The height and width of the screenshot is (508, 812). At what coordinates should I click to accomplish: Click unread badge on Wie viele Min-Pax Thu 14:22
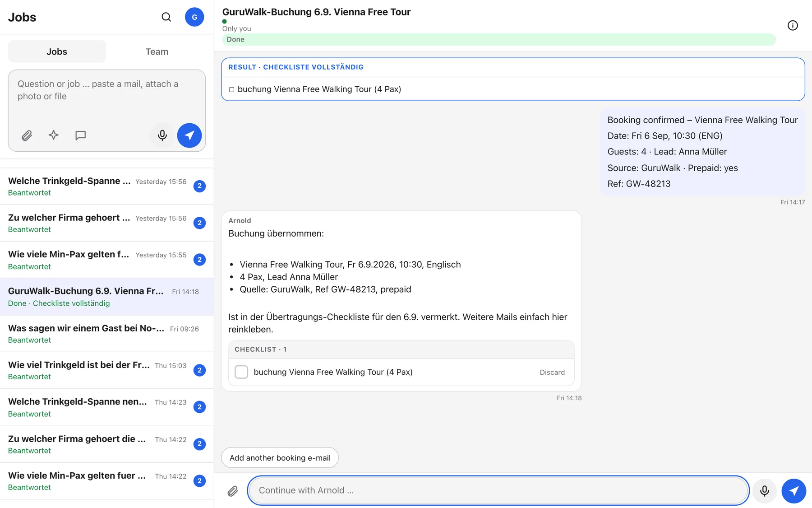coord(200,481)
